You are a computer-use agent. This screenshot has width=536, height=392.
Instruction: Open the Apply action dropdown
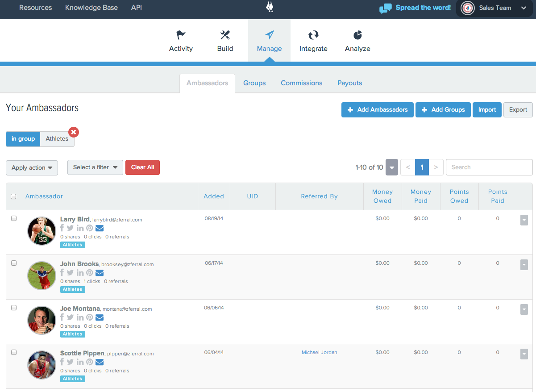(x=32, y=168)
